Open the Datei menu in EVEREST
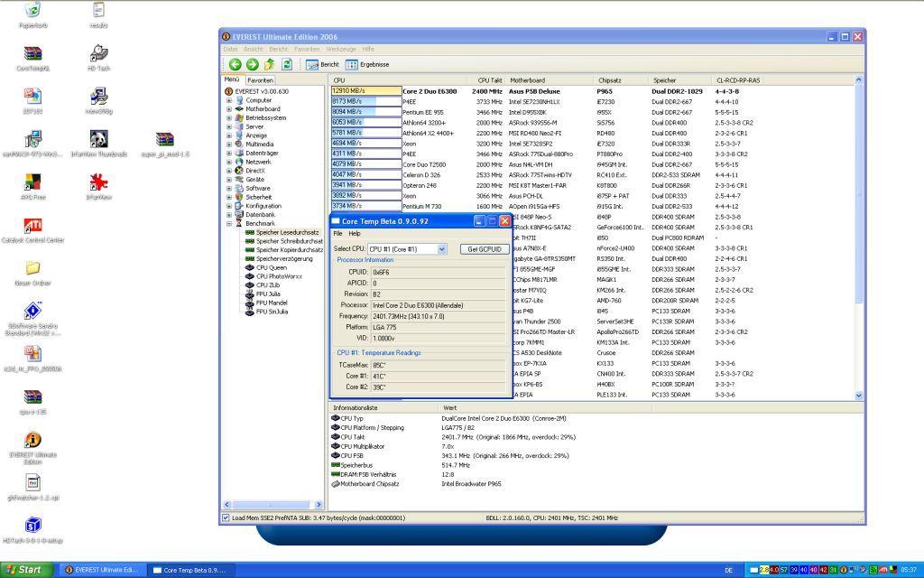This screenshot has height=578, width=924. 230,50
